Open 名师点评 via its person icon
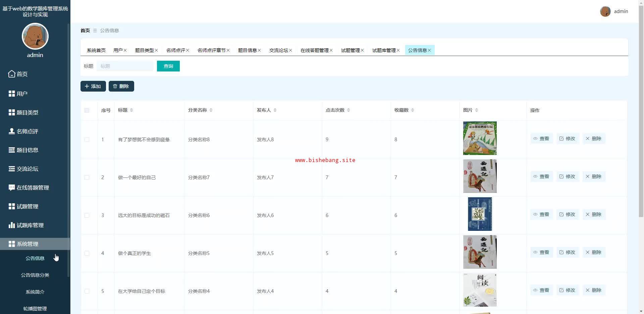 pyautogui.click(x=12, y=131)
